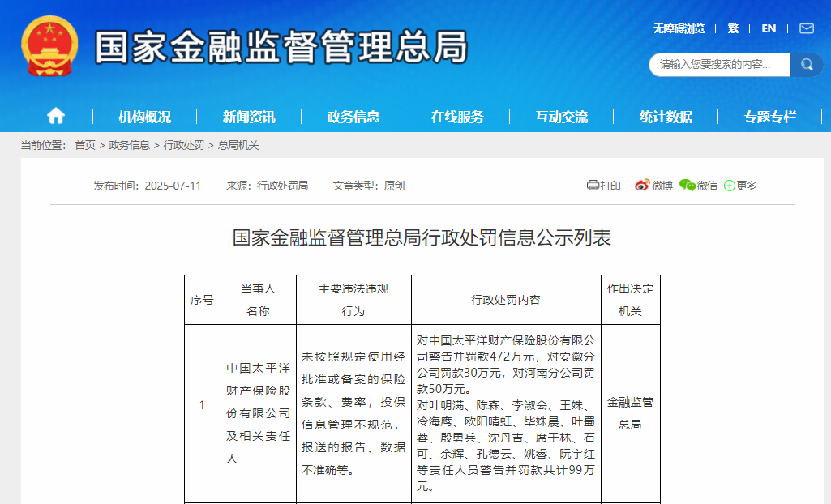This screenshot has width=831, height=504.
Task: Click the search magnifier button
Action: click(807, 65)
